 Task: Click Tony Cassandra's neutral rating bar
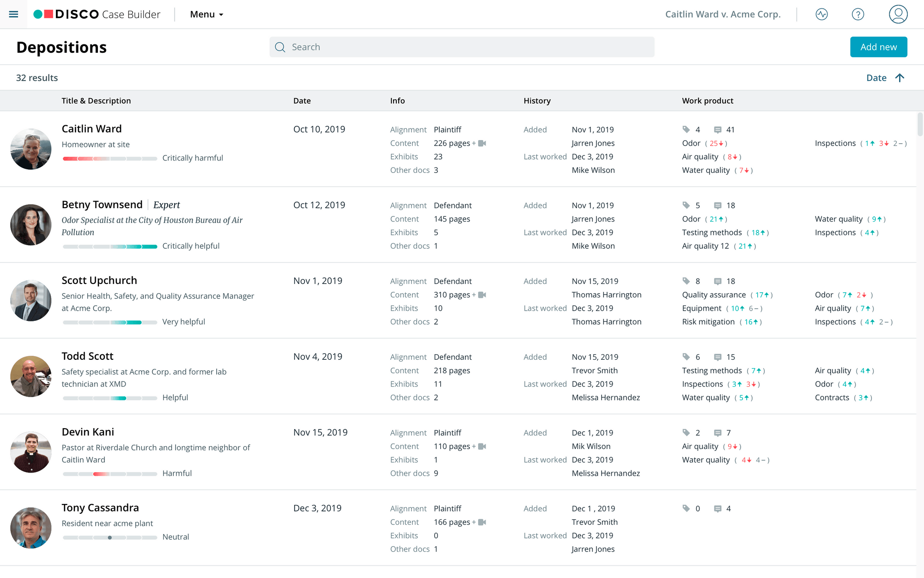110,537
